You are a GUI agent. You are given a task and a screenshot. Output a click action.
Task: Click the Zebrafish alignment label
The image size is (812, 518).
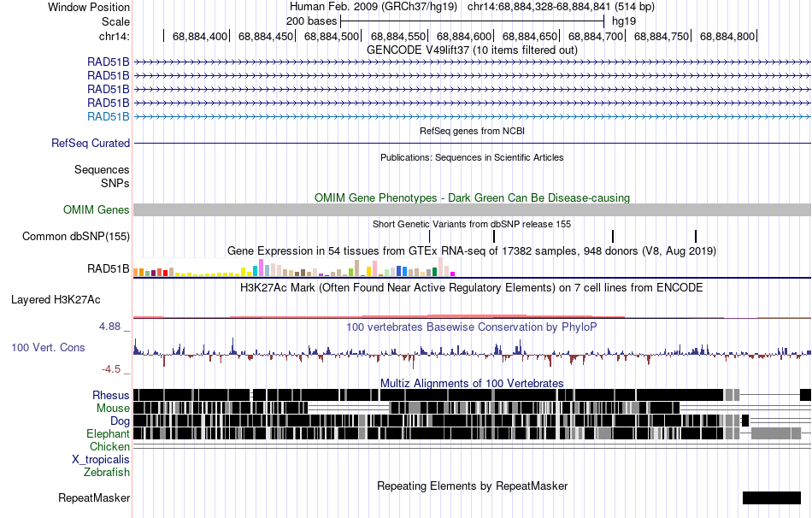click(107, 472)
